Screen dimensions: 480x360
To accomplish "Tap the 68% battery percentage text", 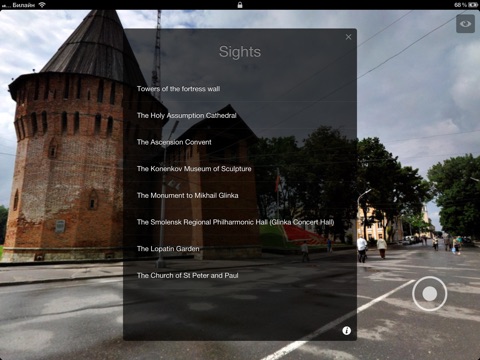I will [x=460, y=5].
